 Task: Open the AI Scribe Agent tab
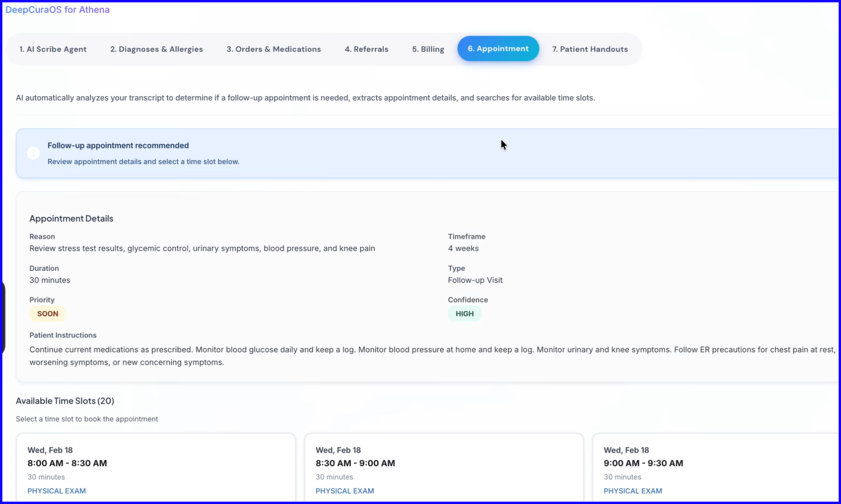(53, 49)
